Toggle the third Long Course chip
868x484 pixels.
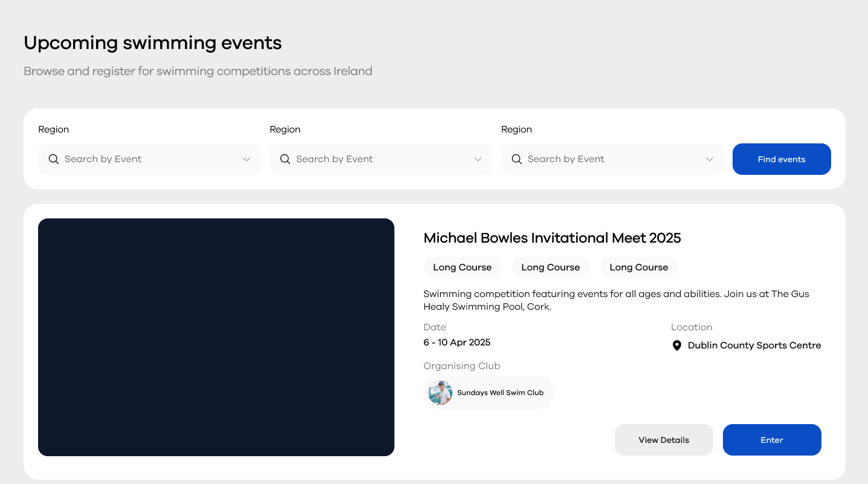[639, 267]
